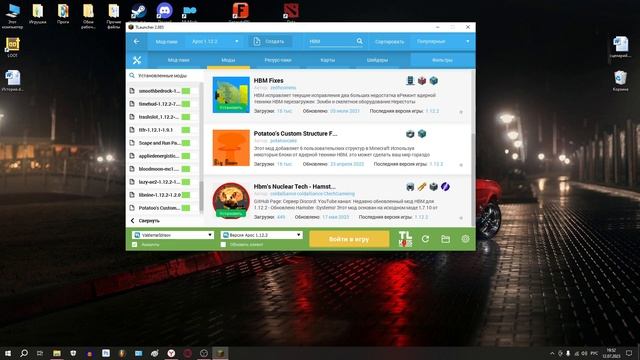Click the server icon on HBM Fixes

point(410,80)
